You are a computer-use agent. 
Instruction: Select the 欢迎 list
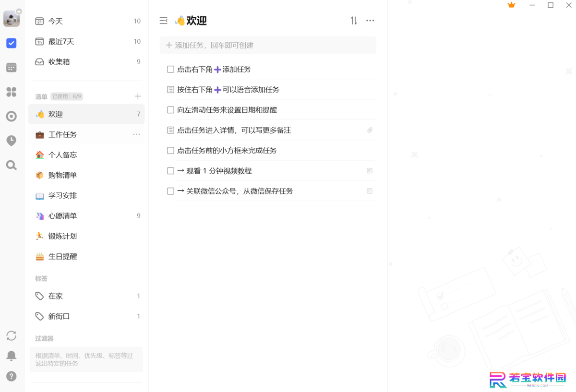86,114
